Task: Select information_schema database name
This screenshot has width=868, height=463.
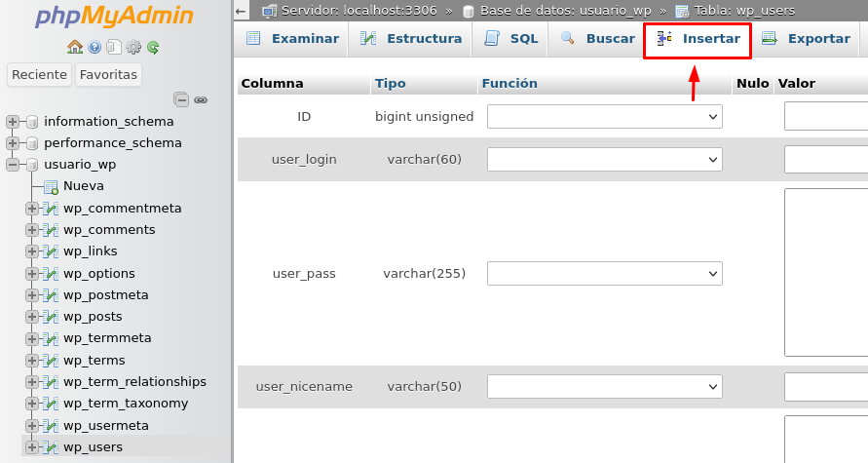Action: click(109, 121)
